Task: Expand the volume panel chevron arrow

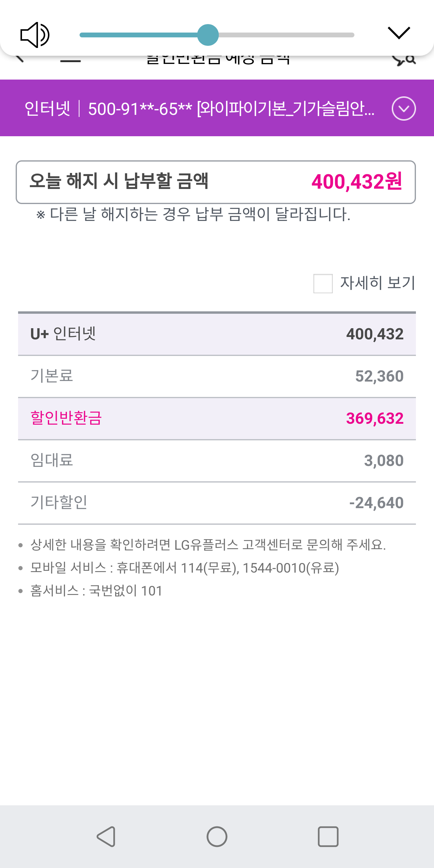Action: tap(399, 33)
